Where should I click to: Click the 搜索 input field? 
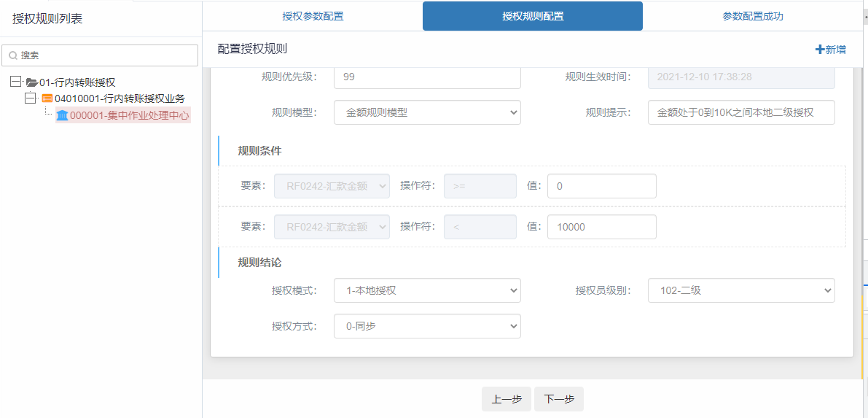(x=100, y=55)
